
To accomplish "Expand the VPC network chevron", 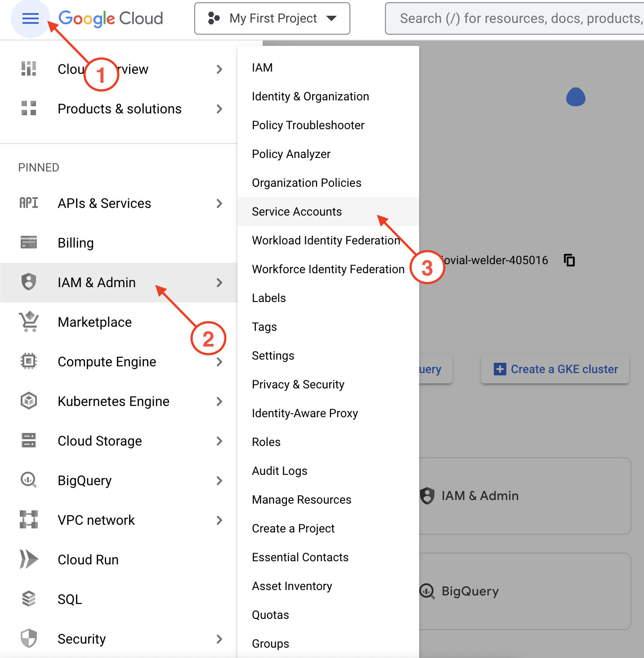I will 219,520.
